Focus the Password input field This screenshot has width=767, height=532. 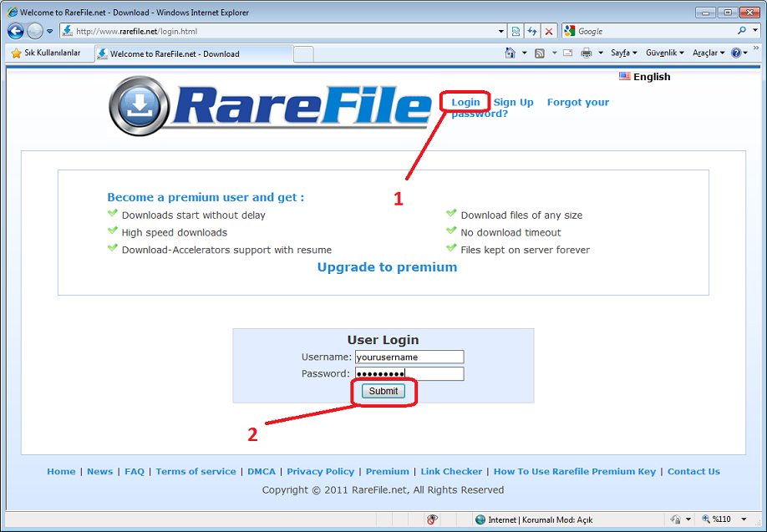click(x=409, y=374)
